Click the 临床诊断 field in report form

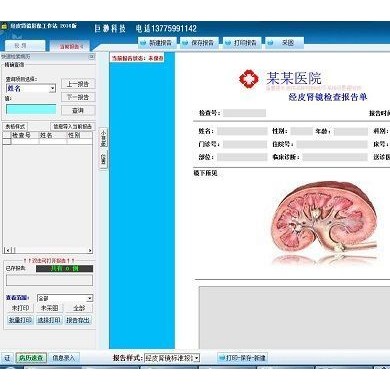click(335, 157)
